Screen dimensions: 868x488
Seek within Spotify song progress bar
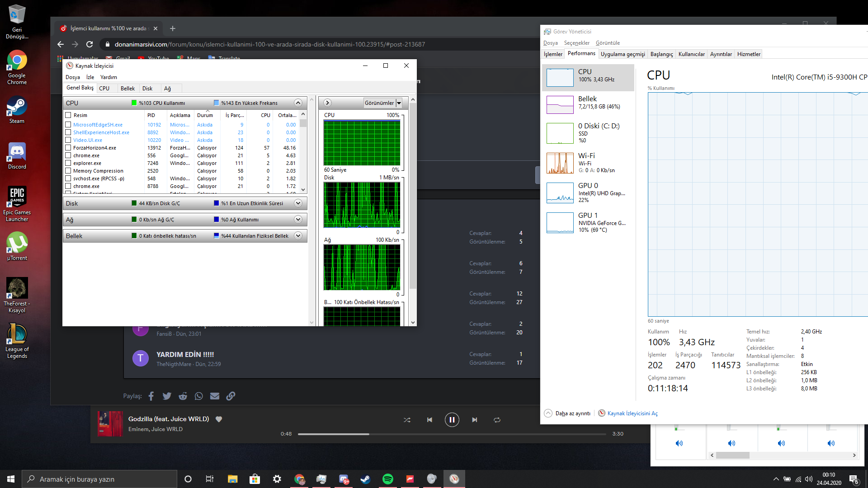(x=452, y=434)
